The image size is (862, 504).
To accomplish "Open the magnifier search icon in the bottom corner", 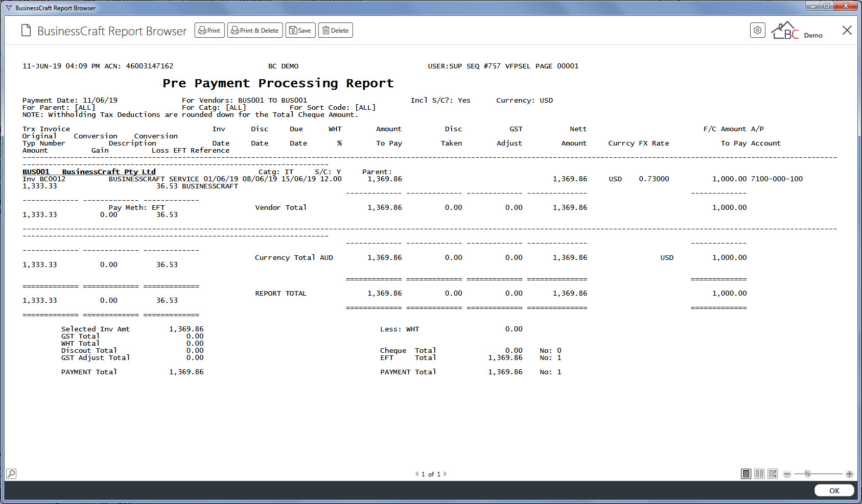I will [x=11, y=474].
